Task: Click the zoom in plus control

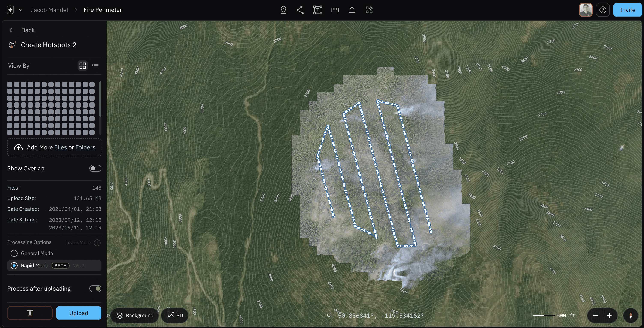Action: 609,316
